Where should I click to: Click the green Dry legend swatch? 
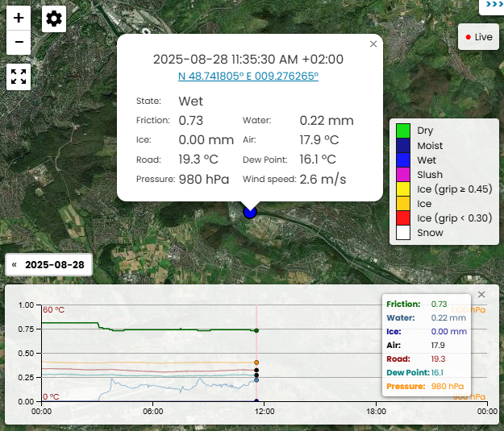coord(403,131)
